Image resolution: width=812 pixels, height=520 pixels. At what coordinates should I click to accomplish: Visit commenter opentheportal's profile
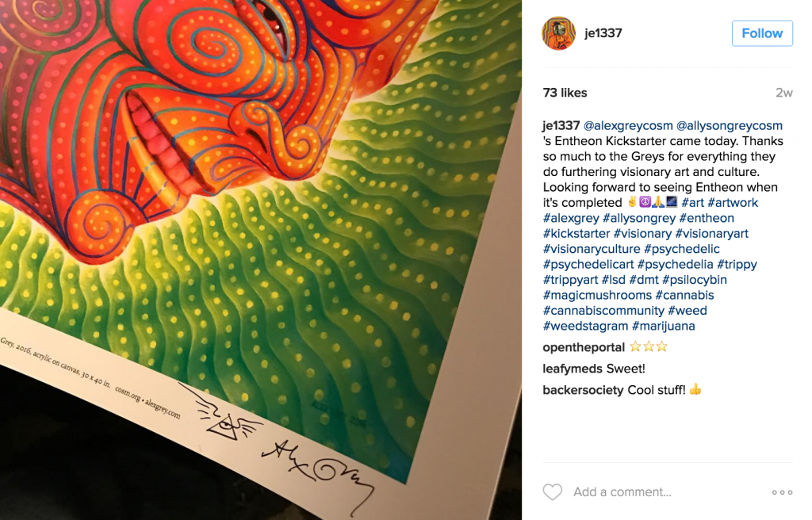(x=584, y=347)
